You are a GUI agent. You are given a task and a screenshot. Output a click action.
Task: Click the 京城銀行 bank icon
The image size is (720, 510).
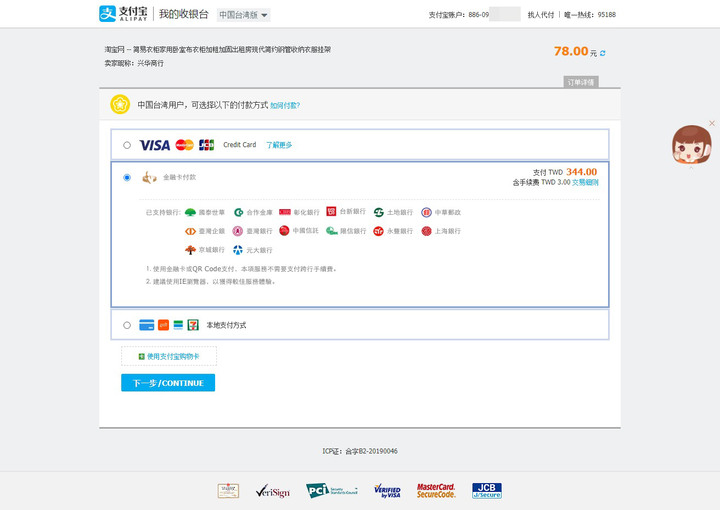pyautogui.click(x=190, y=250)
